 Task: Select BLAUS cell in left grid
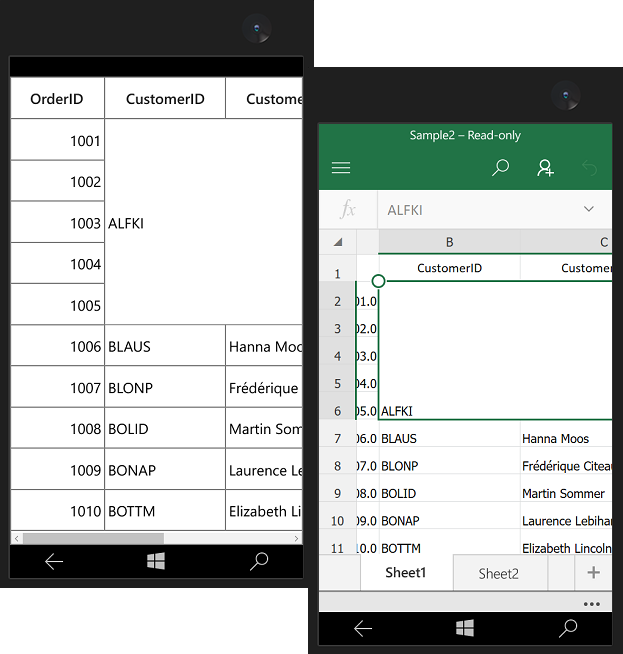tap(165, 346)
